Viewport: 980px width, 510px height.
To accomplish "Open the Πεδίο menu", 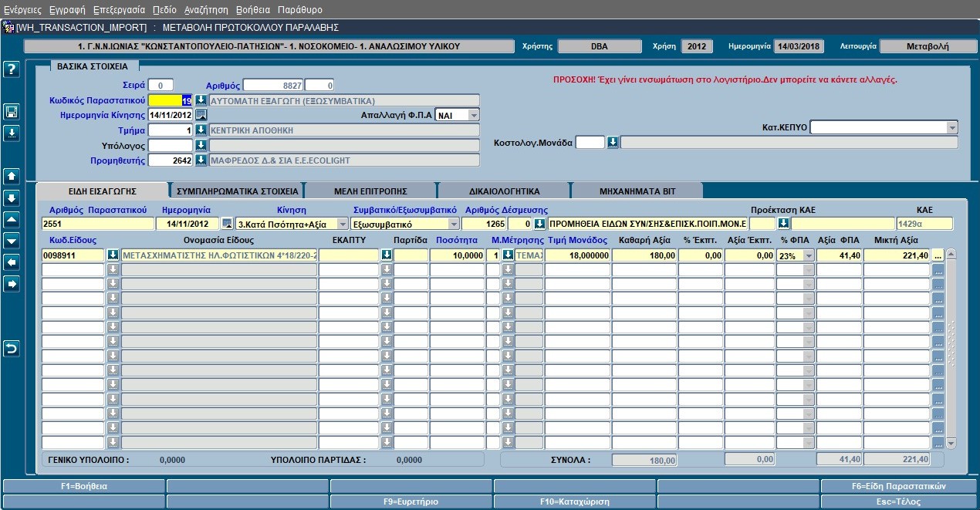I will click(164, 10).
